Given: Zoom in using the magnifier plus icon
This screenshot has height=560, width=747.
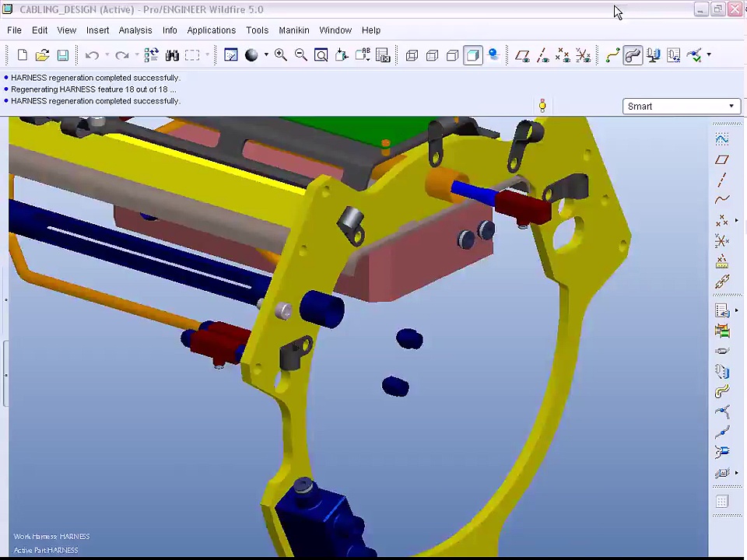Looking at the screenshot, I should 280,55.
